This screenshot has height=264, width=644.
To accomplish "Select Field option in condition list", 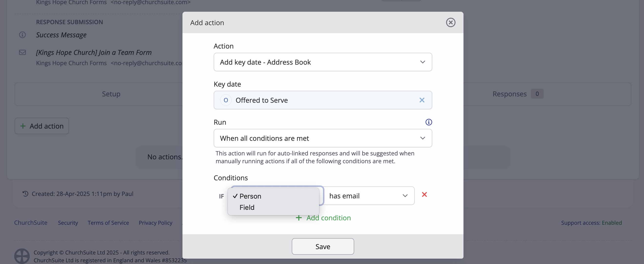I will click(x=273, y=207).
